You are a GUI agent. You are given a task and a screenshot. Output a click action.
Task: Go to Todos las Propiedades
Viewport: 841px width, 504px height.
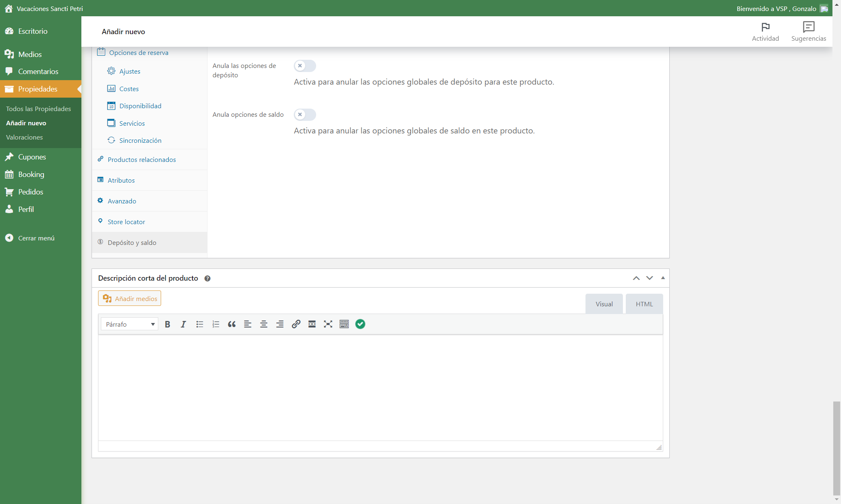(39, 109)
